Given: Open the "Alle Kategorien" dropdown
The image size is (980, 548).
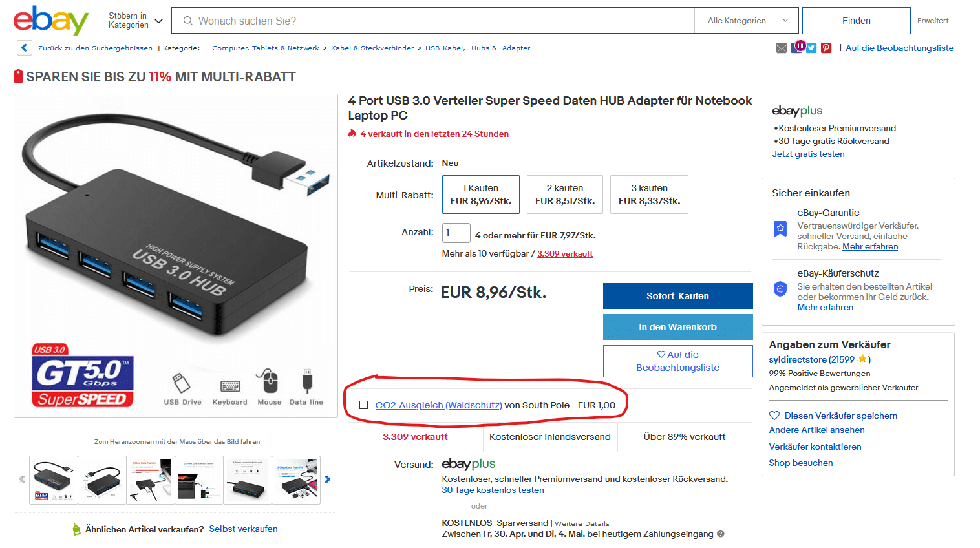Looking at the screenshot, I should (747, 21).
